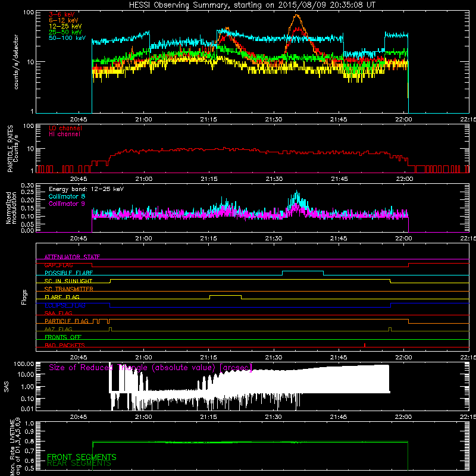
Task: Click the Size of Reduced Triangle caption
Action: pyautogui.click(x=151, y=368)
